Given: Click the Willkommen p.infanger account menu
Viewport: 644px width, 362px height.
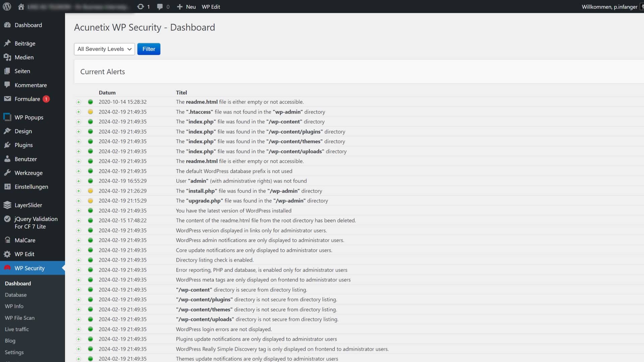Looking at the screenshot, I should [x=609, y=7].
